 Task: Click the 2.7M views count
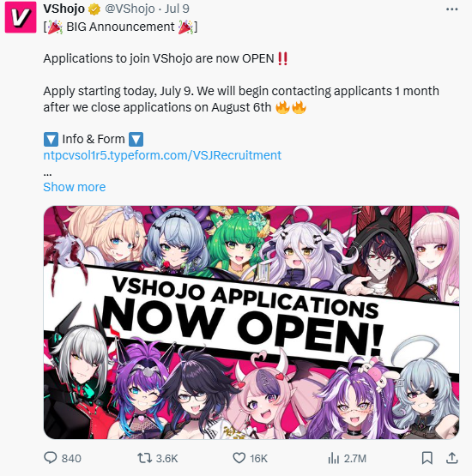pos(355,458)
